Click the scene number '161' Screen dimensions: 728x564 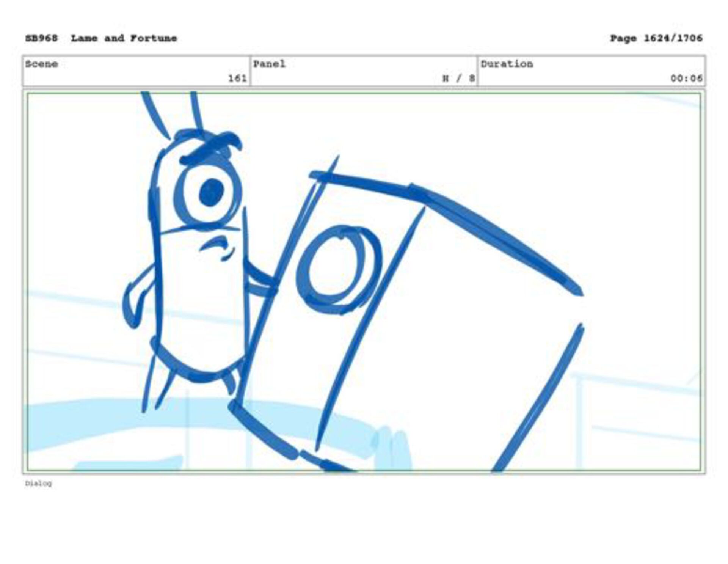tap(237, 79)
